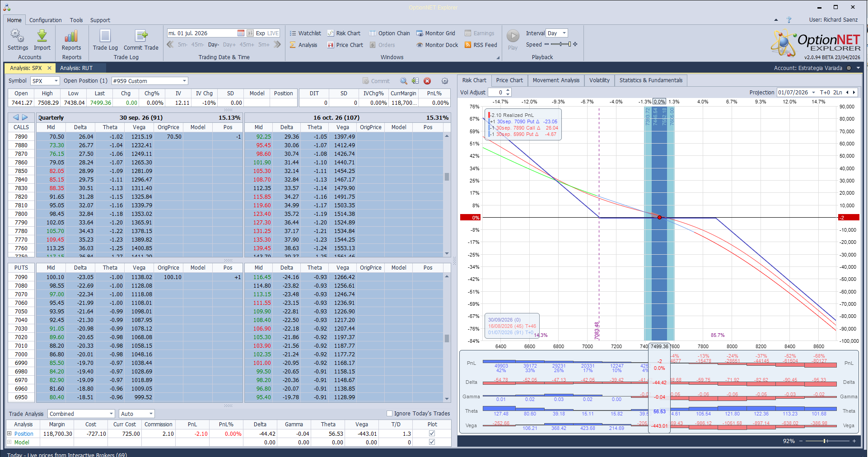Screen dimensions: 868x457
Task: Toggle Plot checkbox for Position row
Action: [432, 434]
